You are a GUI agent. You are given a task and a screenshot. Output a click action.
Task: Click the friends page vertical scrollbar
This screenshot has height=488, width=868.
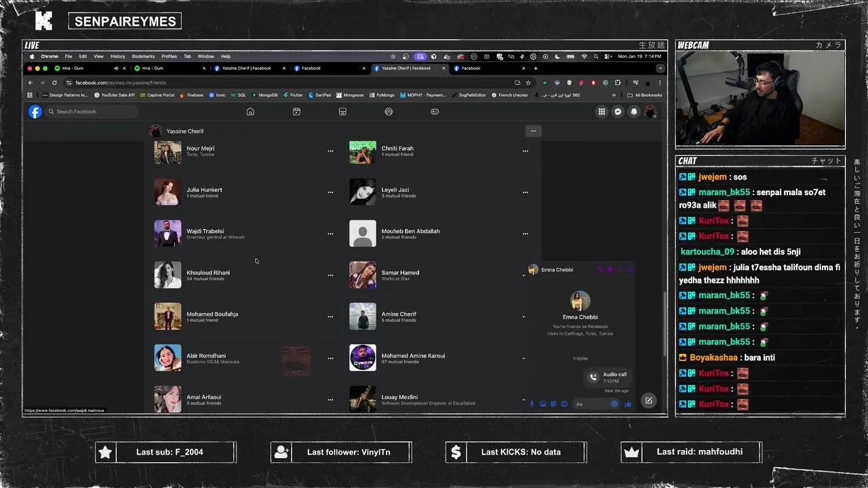[x=665, y=323]
